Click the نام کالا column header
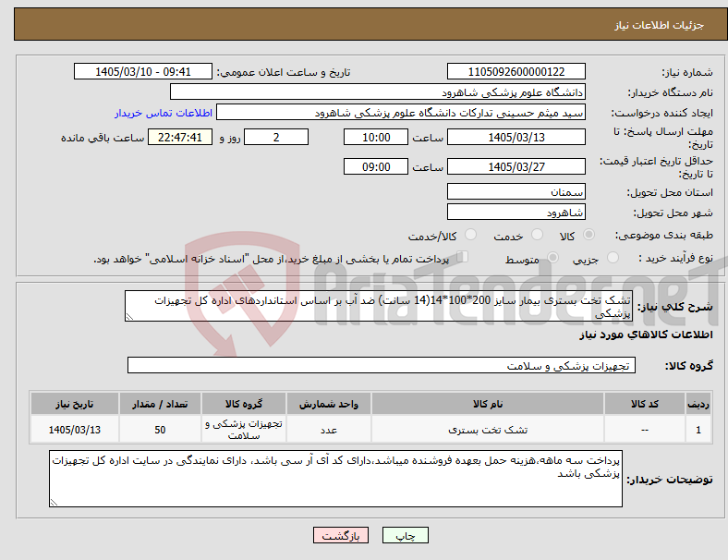The image size is (728, 560). point(488,404)
